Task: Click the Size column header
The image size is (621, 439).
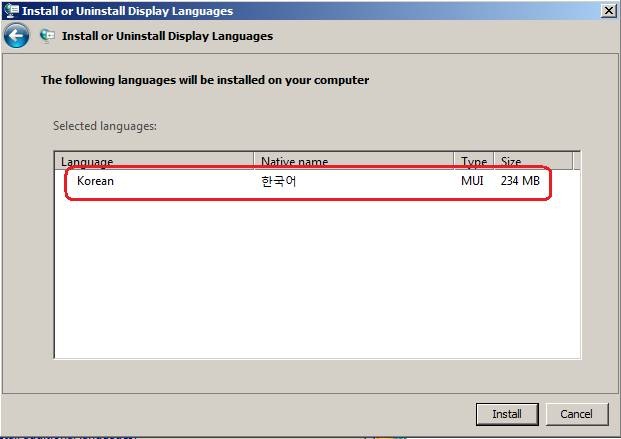Action: (533, 160)
